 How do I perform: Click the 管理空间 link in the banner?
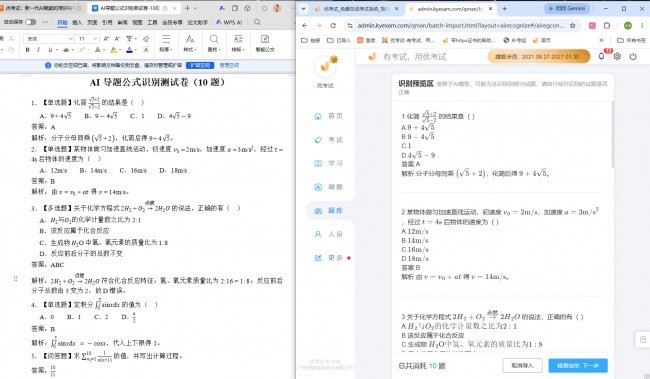point(229,65)
